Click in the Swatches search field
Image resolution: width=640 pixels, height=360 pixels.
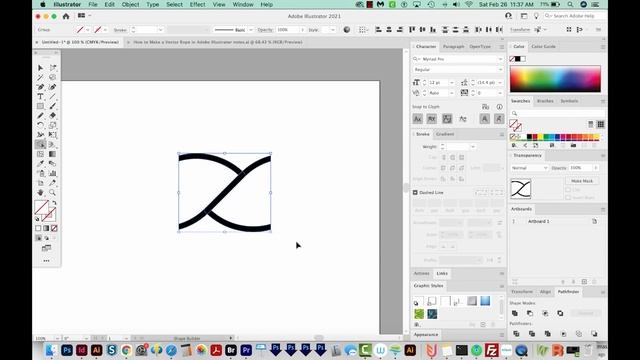(x=557, y=113)
